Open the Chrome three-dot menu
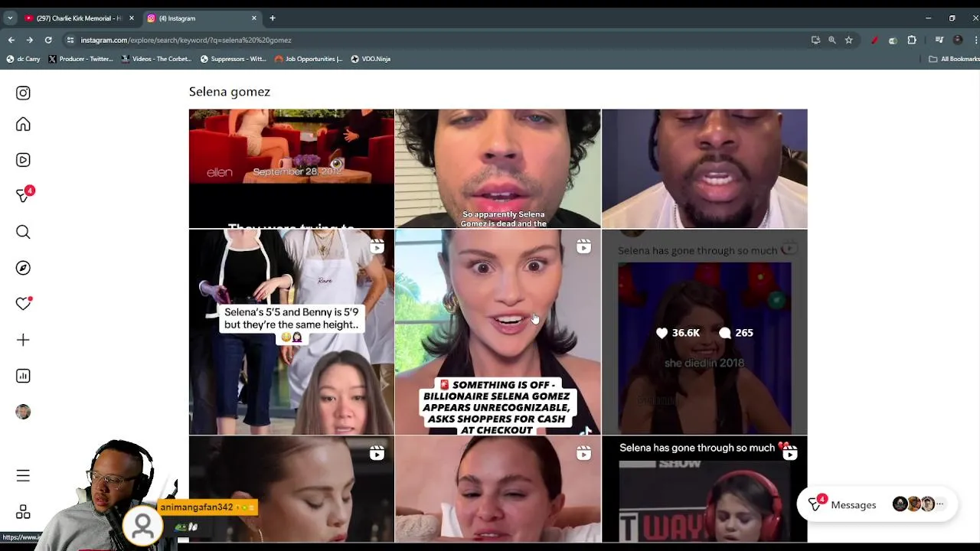Screen dimensions: 980x551 pyautogui.click(x=975, y=40)
